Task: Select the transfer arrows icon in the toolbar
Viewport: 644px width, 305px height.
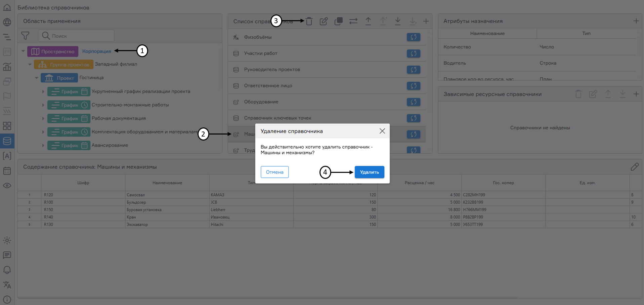Action: pyautogui.click(x=353, y=21)
